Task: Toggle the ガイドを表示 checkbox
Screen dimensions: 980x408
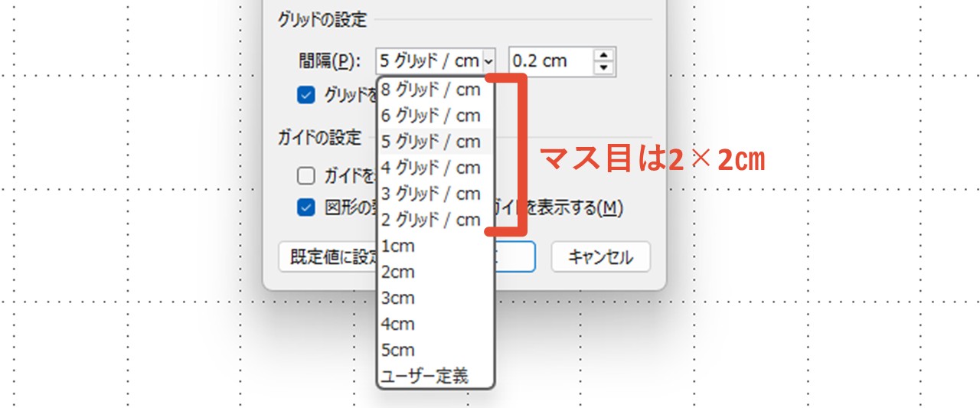Action: click(306, 176)
